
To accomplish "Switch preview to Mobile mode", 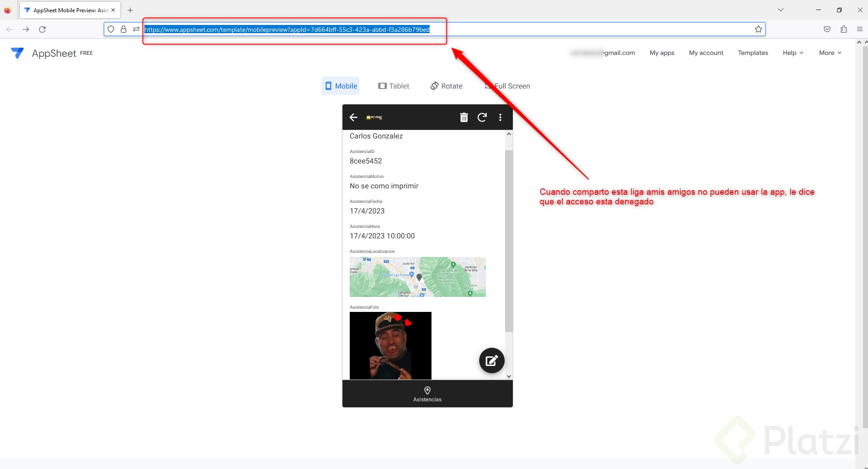I will tap(341, 86).
